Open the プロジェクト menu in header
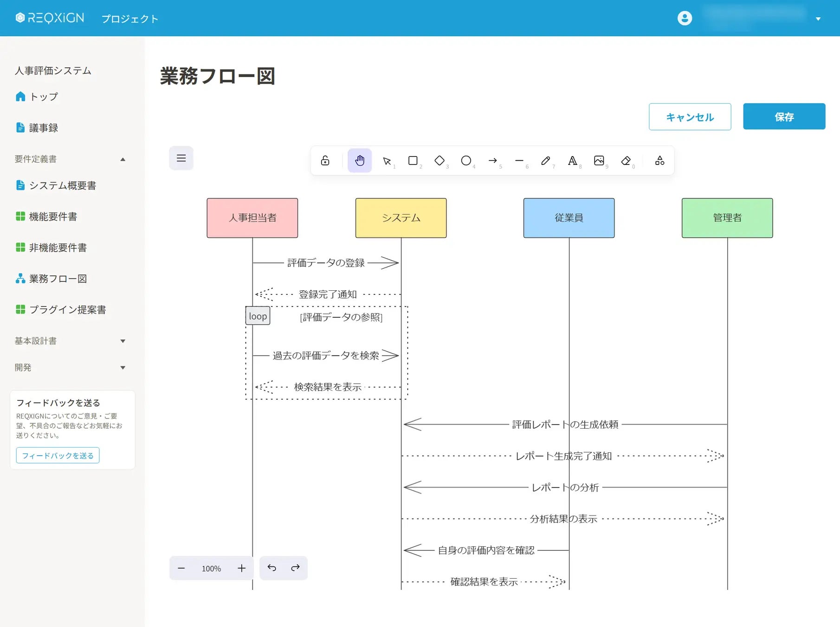Viewport: 840px width, 627px height. click(x=130, y=19)
